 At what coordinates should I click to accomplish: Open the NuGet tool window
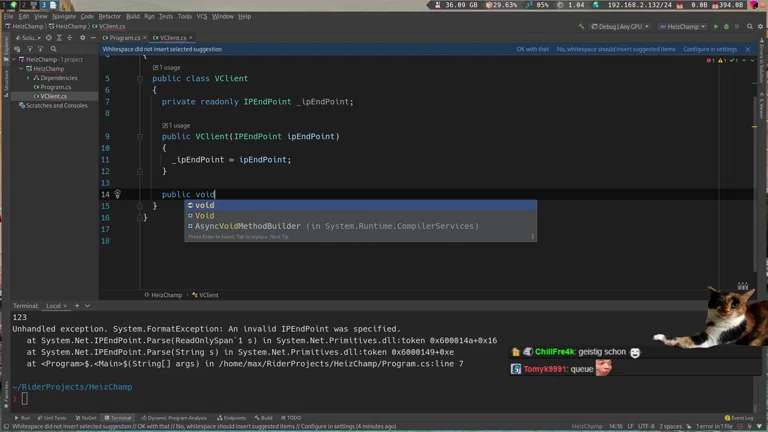[86, 418]
